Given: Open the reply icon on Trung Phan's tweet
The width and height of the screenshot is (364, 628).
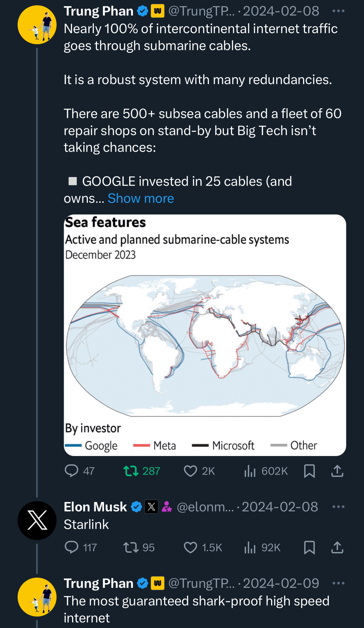Looking at the screenshot, I should pos(72,471).
